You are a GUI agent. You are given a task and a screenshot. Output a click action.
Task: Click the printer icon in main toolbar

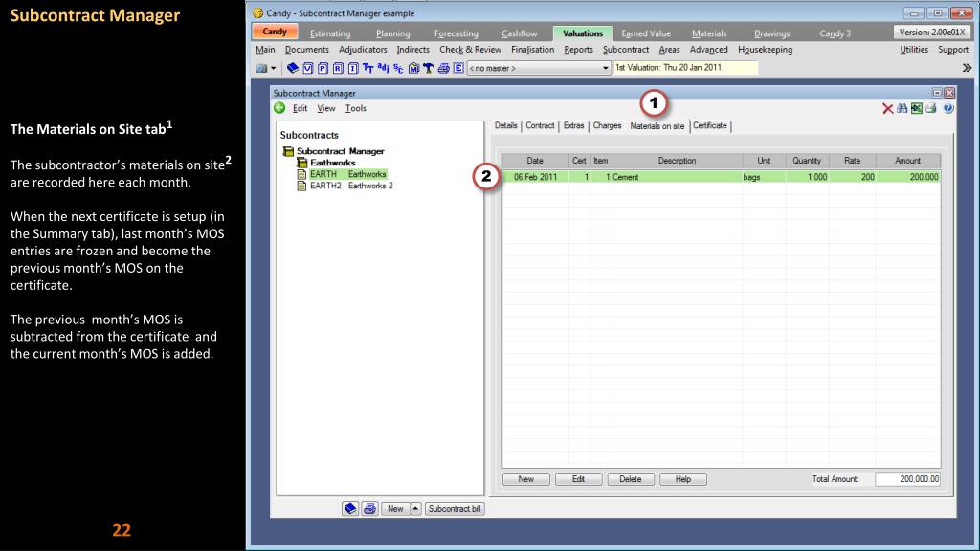point(443,68)
